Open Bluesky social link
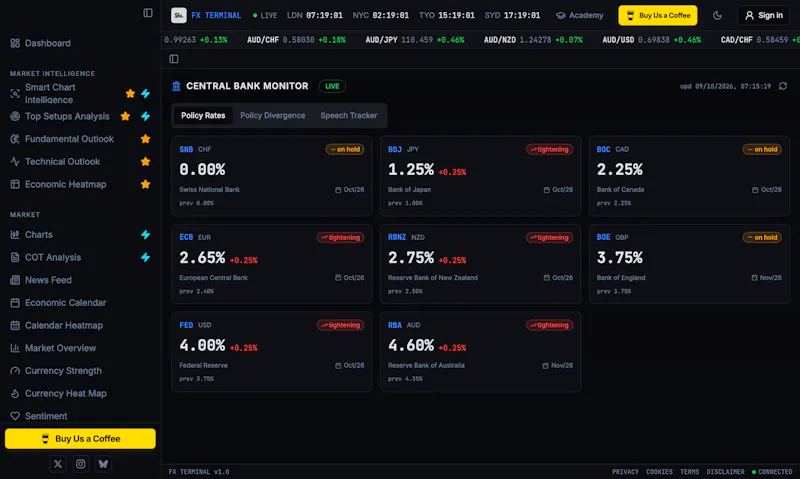Image resolution: width=800 pixels, height=479 pixels. 103,464
